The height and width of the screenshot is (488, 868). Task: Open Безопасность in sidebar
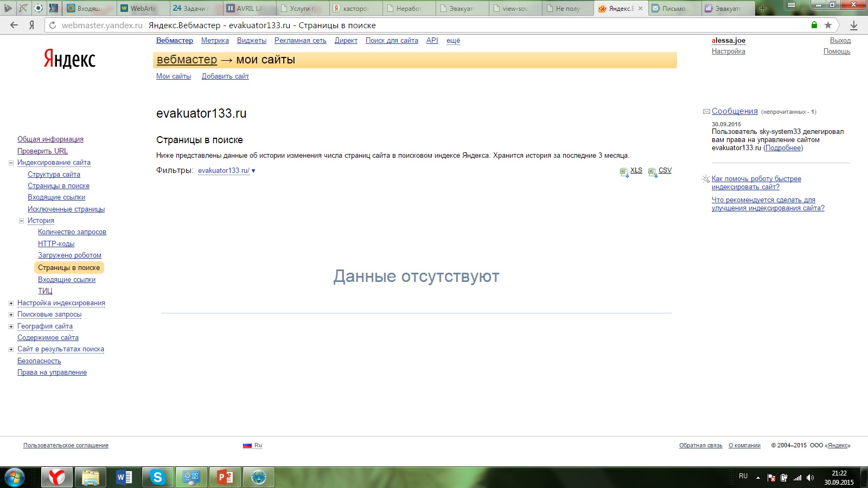tap(39, 361)
